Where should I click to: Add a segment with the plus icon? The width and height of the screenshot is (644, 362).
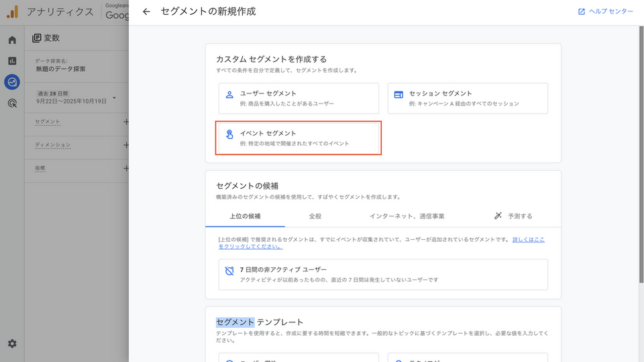click(125, 122)
